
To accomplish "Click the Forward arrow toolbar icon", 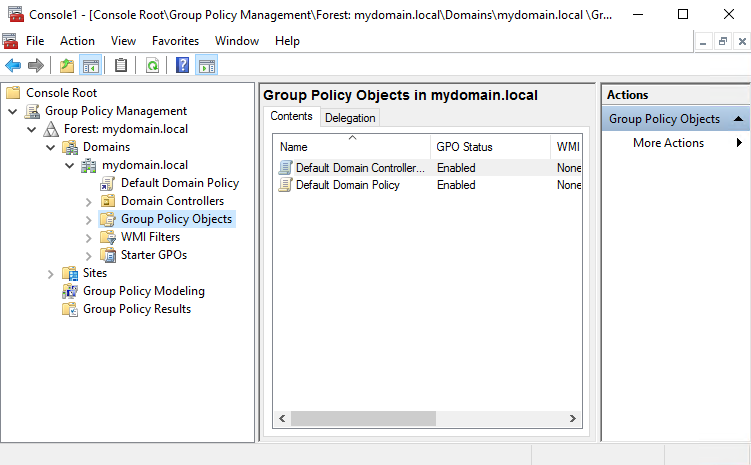I will click(36, 66).
